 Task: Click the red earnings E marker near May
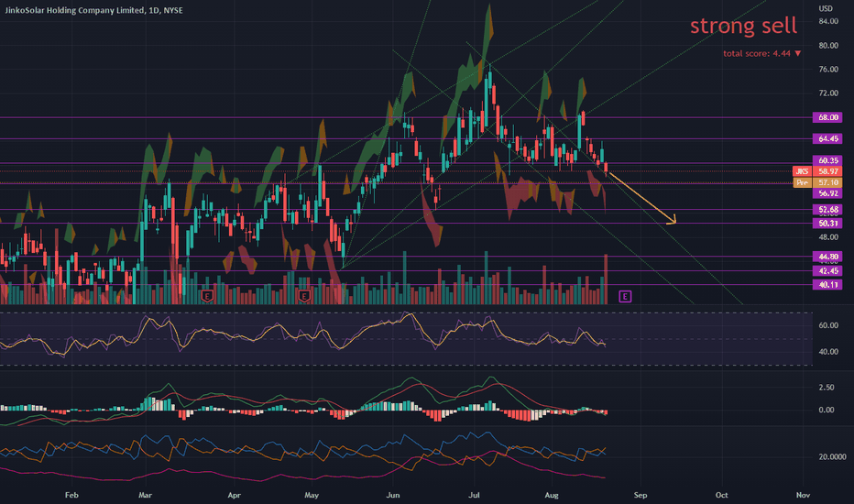(x=304, y=296)
